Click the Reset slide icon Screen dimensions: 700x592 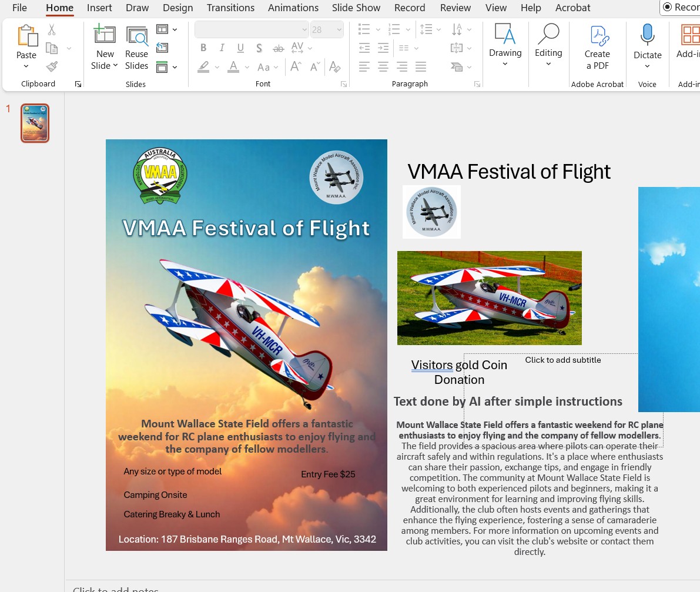point(162,48)
